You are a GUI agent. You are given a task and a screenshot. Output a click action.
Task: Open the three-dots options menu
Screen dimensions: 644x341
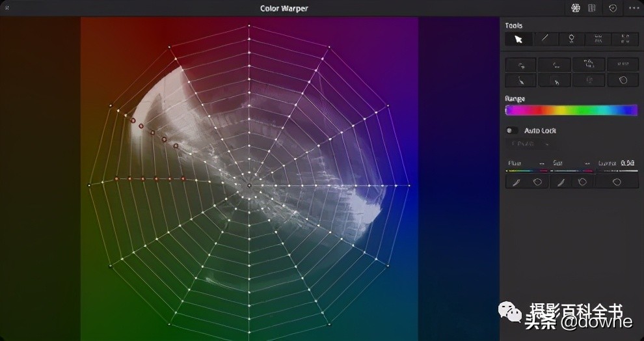tap(634, 8)
